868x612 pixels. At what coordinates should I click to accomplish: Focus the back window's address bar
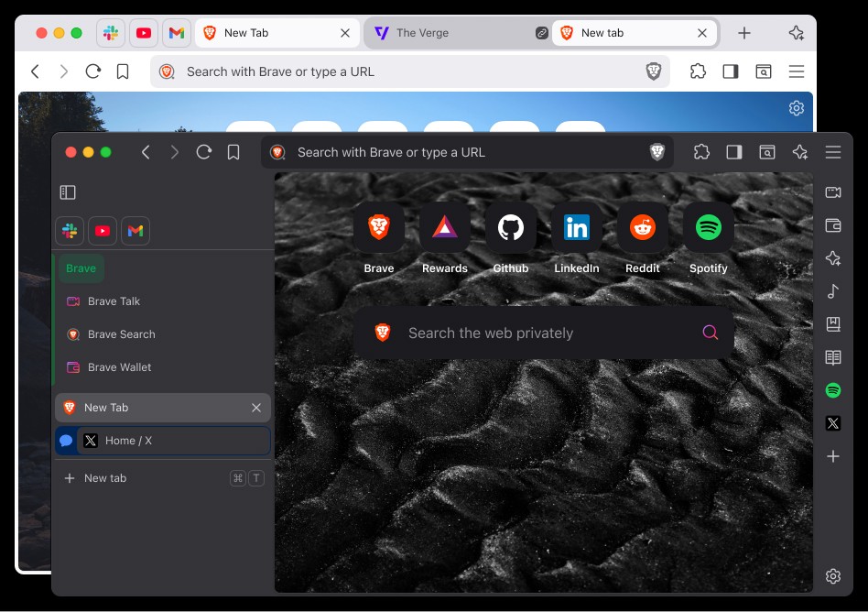point(409,71)
